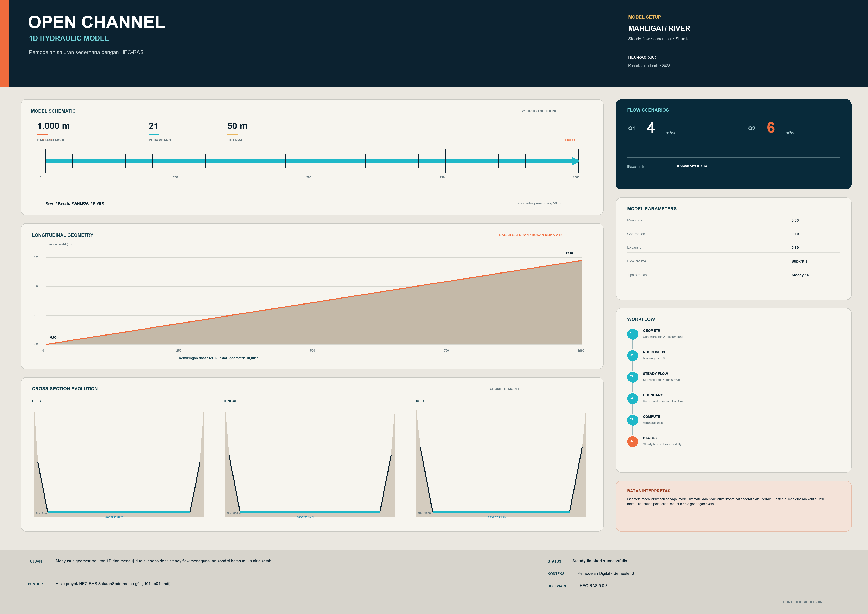Click 'Steady finished successfully' in footer status

(x=600, y=561)
